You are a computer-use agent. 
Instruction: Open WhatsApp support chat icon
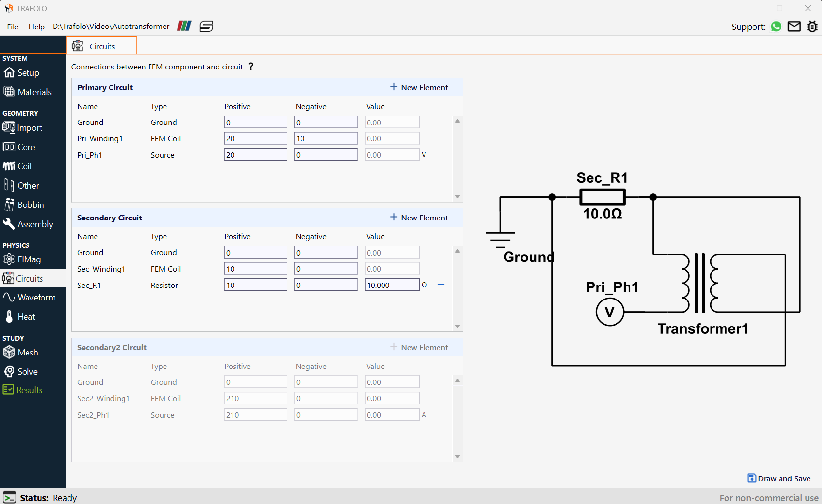click(x=776, y=27)
